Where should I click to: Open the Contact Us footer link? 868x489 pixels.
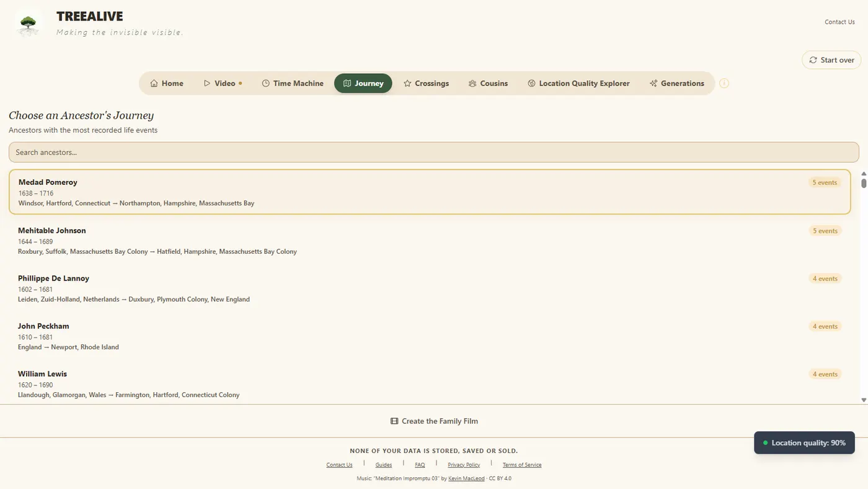(339, 465)
